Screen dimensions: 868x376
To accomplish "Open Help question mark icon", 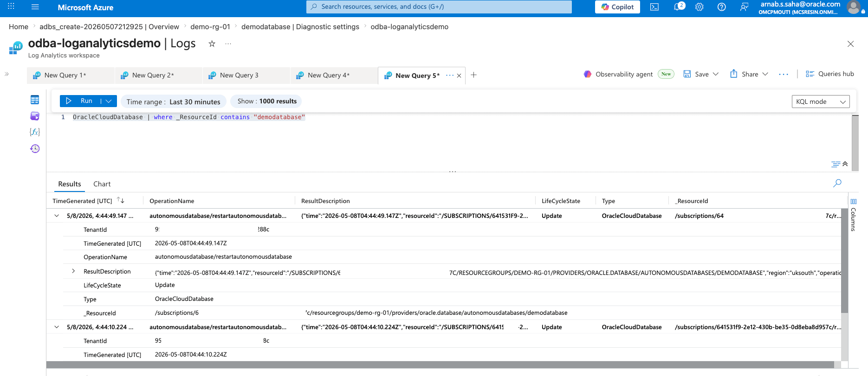I will [x=722, y=7].
